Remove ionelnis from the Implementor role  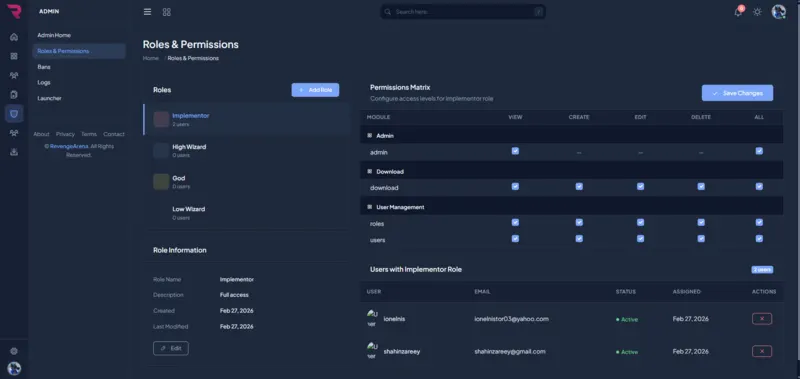pyautogui.click(x=762, y=319)
